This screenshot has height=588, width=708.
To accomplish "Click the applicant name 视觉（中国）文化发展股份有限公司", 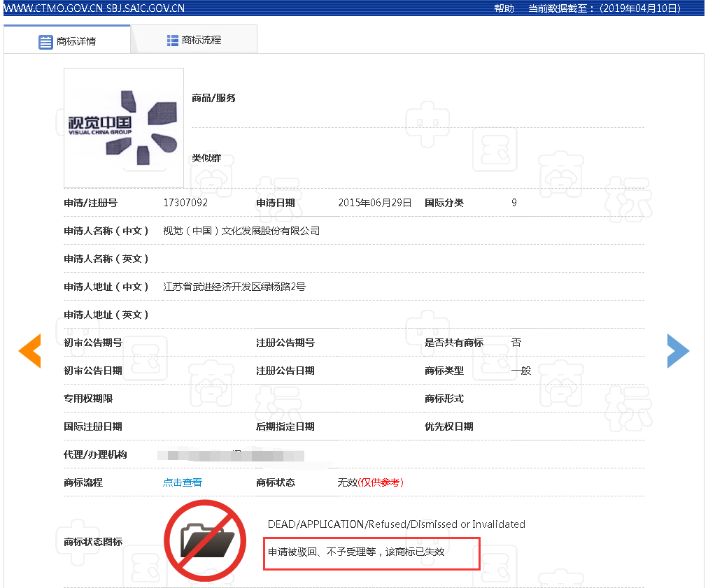I will click(x=241, y=231).
